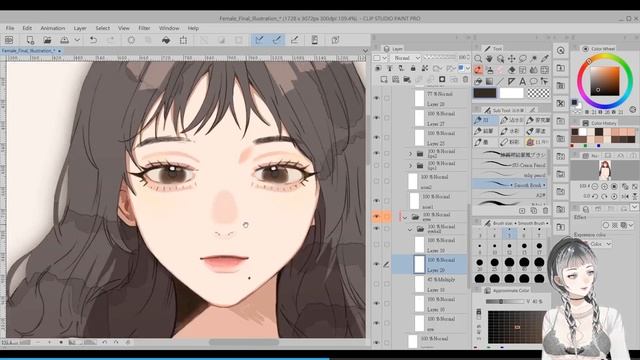Select the Auto select wand tool
Image resolution: width=640 pixels, height=360 pixels.
pos(533,59)
